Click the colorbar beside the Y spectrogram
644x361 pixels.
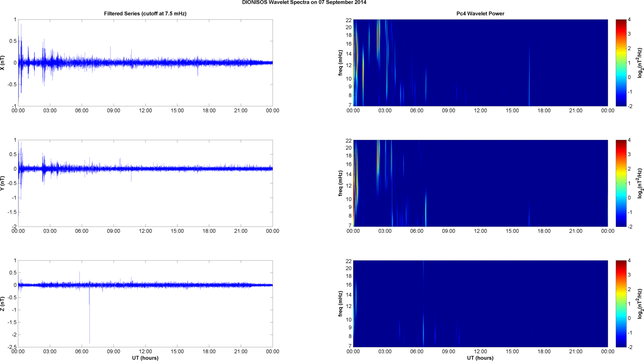(x=621, y=183)
